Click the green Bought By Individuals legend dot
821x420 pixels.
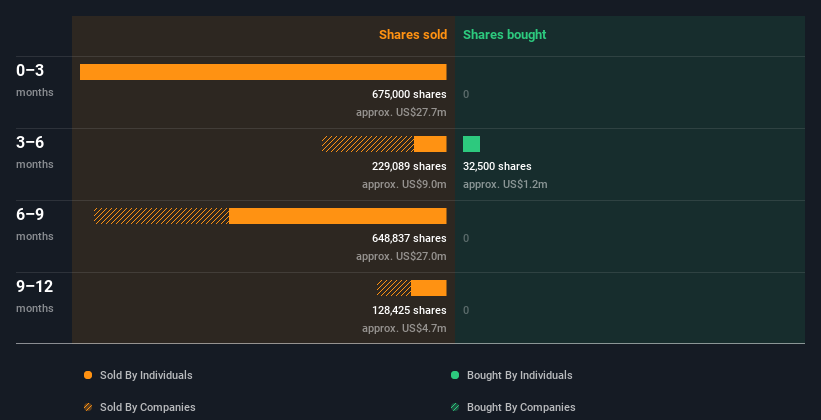[455, 375]
